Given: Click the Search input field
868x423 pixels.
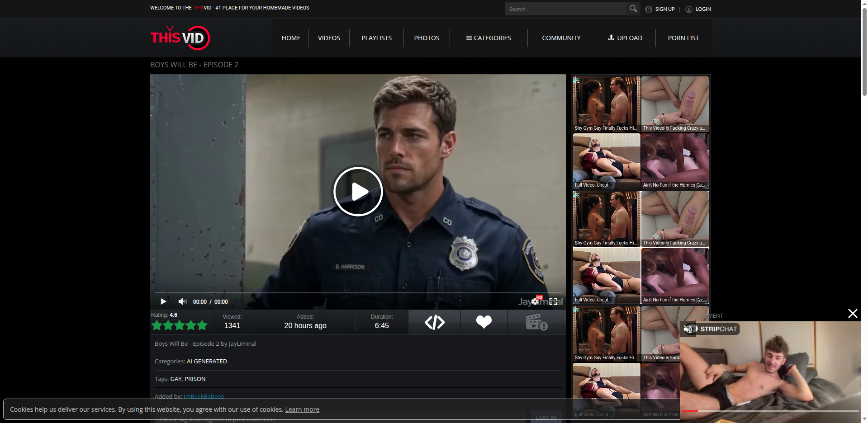Looking at the screenshot, I should click(566, 9).
